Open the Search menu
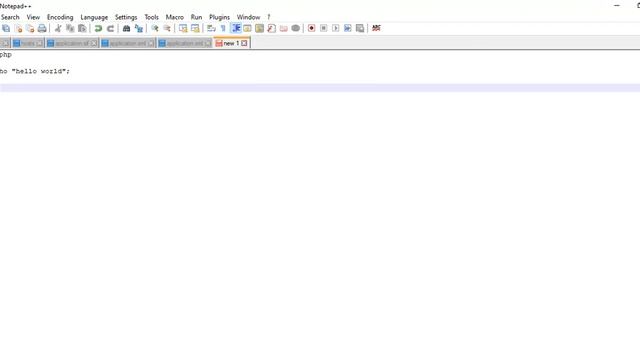640x360 pixels. tap(10, 17)
